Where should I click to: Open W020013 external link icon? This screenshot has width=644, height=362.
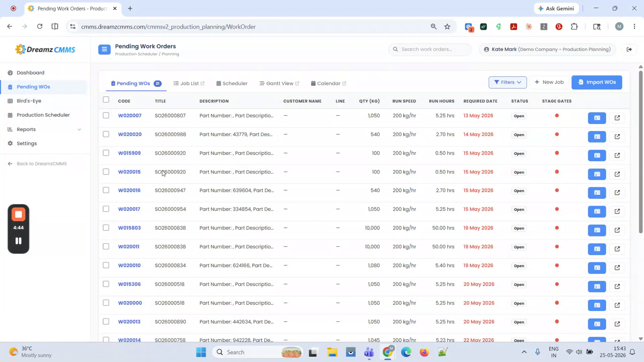pyautogui.click(x=617, y=324)
